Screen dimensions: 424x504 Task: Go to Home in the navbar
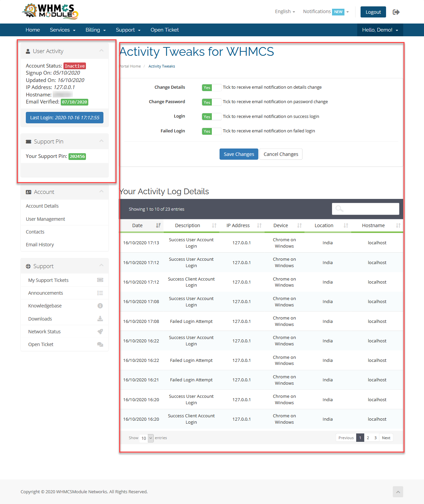[33, 30]
